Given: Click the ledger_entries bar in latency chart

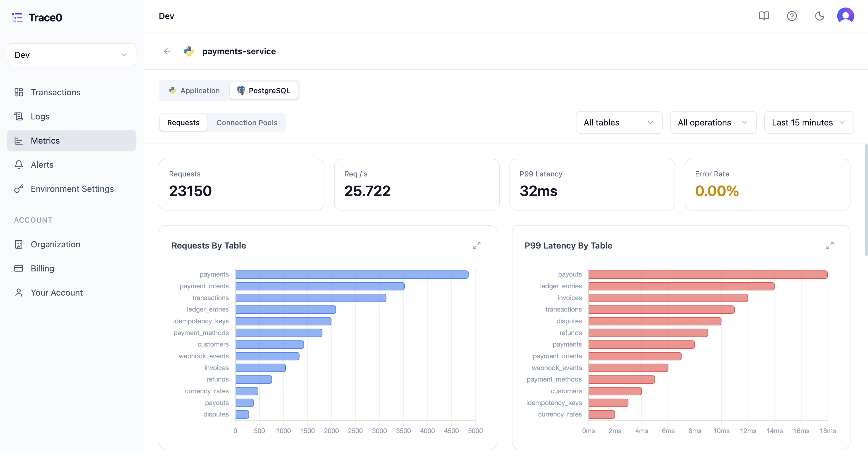Looking at the screenshot, I should 681,286.
